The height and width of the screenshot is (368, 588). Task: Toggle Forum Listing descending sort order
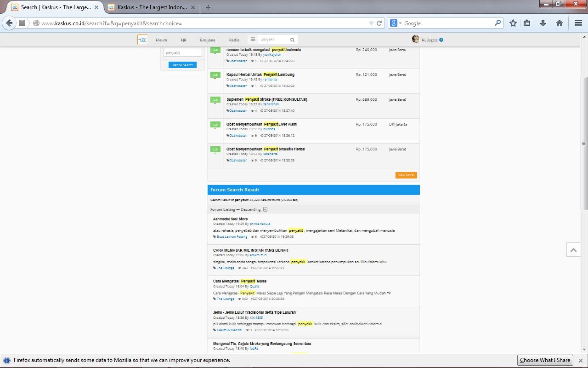tap(265, 209)
